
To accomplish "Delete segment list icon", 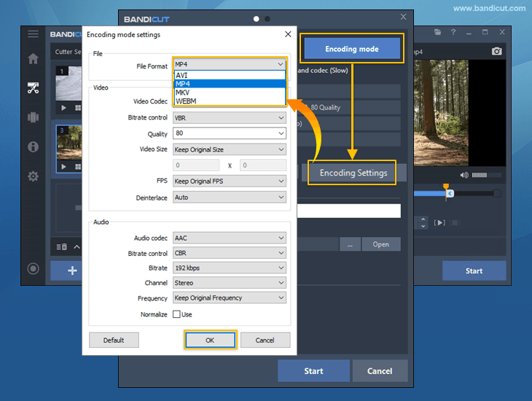I will coord(61,247).
